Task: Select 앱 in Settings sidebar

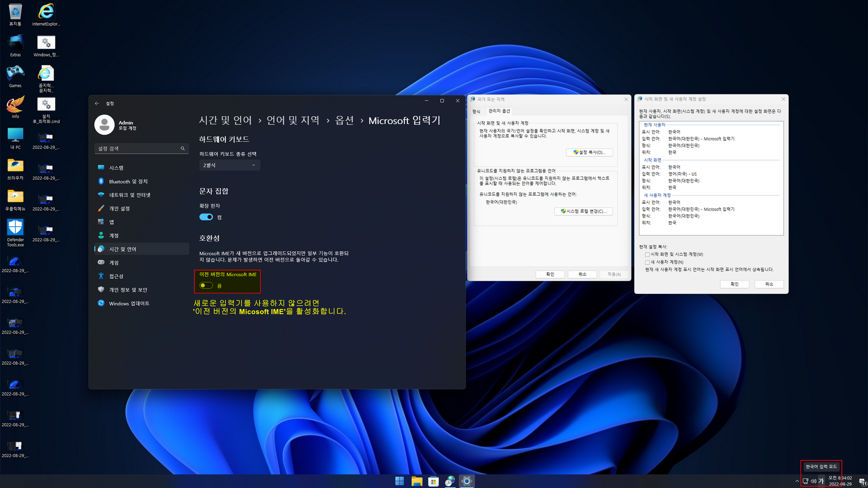Action: click(x=141, y=222)
